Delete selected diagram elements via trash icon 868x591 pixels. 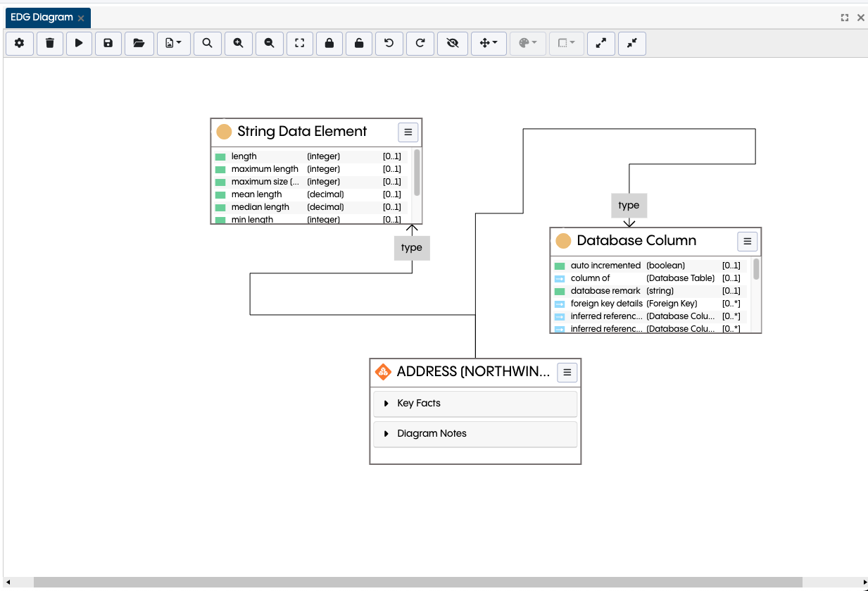[49, 43]
